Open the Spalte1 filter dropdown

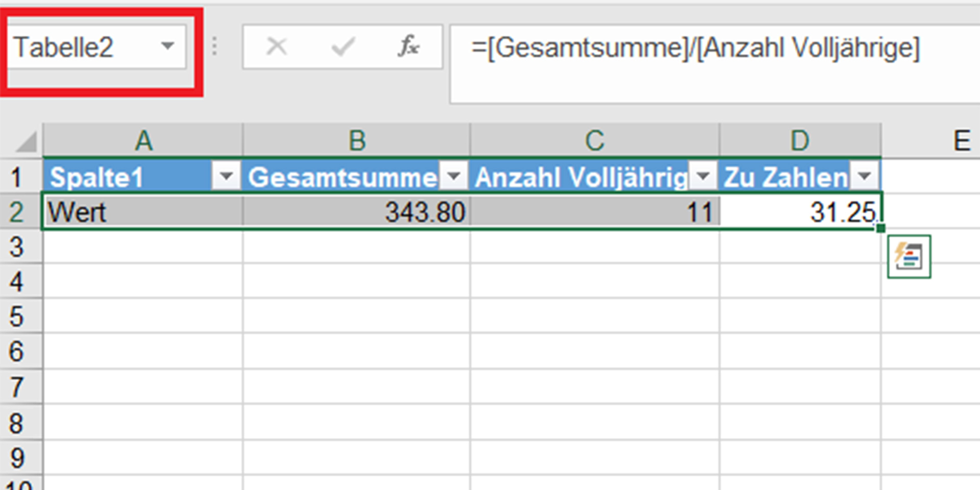[226, 176]
